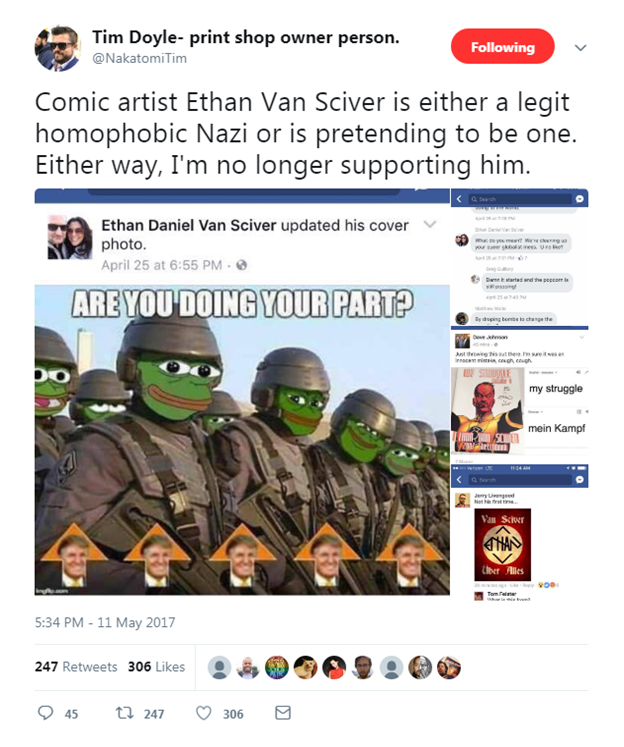Open the 247 Retweets list

[76, 666]
